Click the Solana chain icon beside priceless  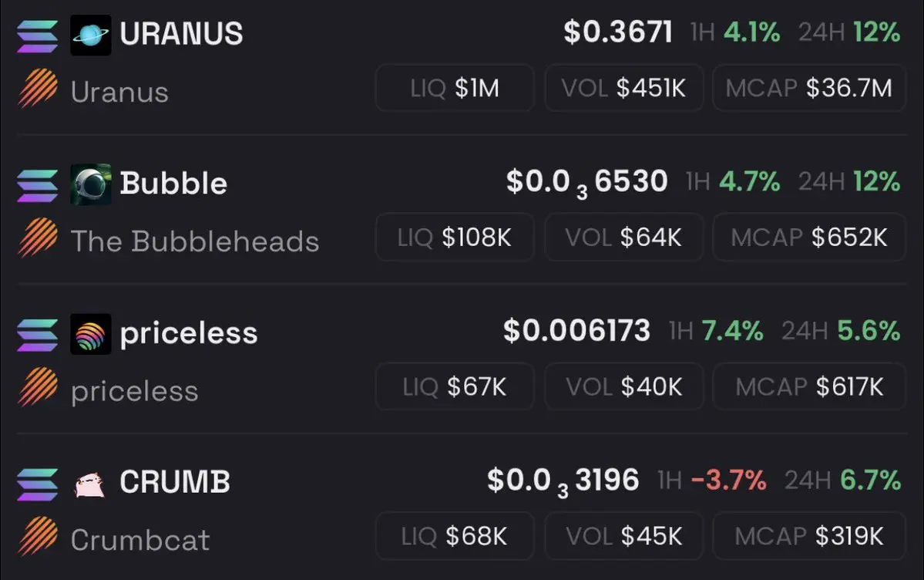[x=38, y=335]
